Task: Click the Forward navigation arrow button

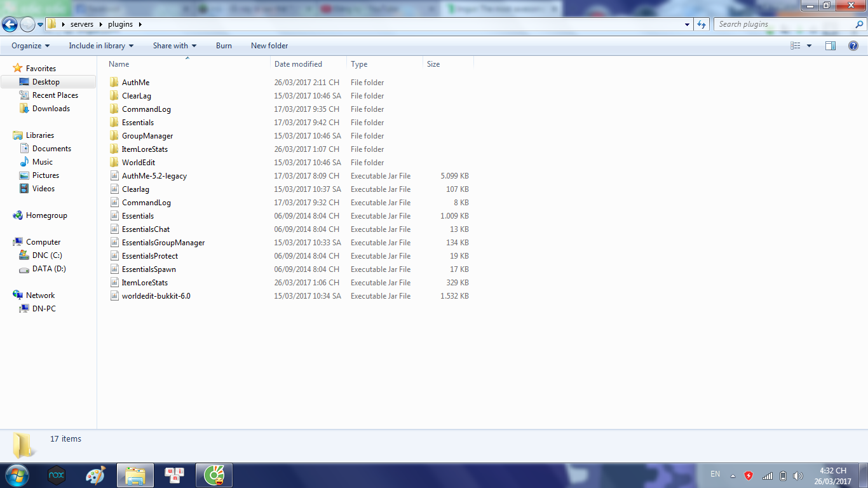Action: 27,24
